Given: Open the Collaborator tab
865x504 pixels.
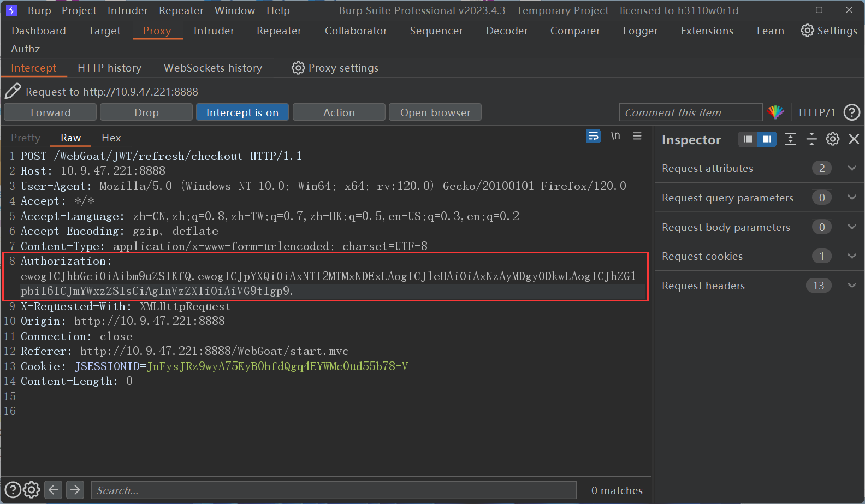Looking at the screenshot, I should 356,31.
